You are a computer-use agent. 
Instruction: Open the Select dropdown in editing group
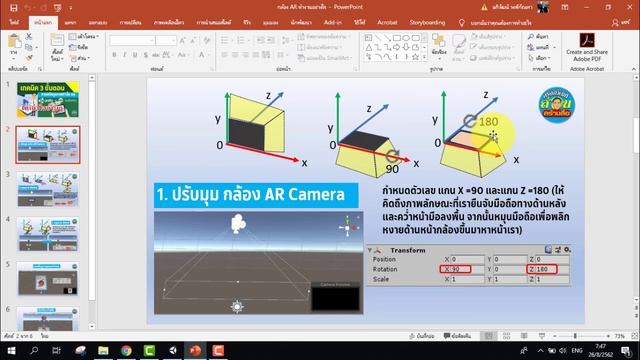(x=541, y=58)
